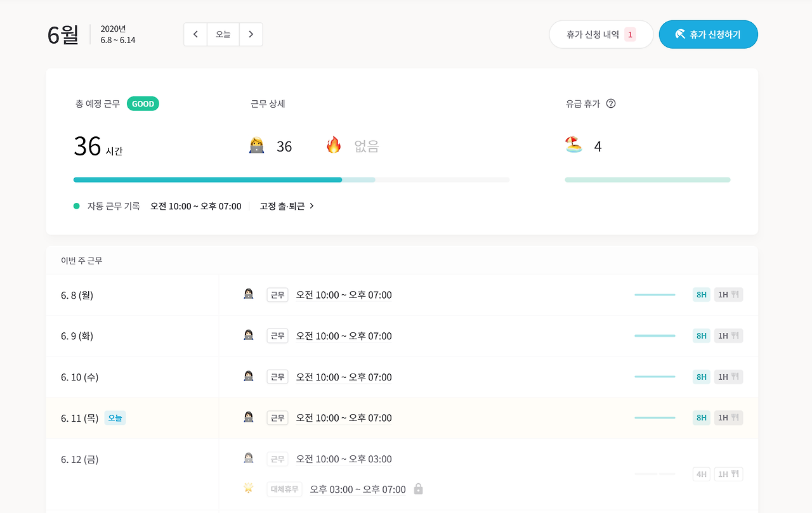Click the 36 시간 total hours value
Viewport: 812px width, 513px height.
click(x=98, y=146)
